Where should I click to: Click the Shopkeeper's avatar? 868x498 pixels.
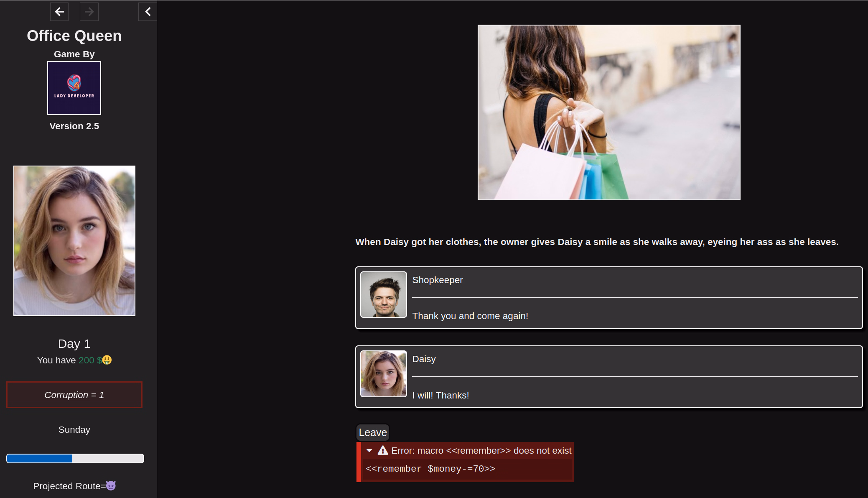[384, 295]
